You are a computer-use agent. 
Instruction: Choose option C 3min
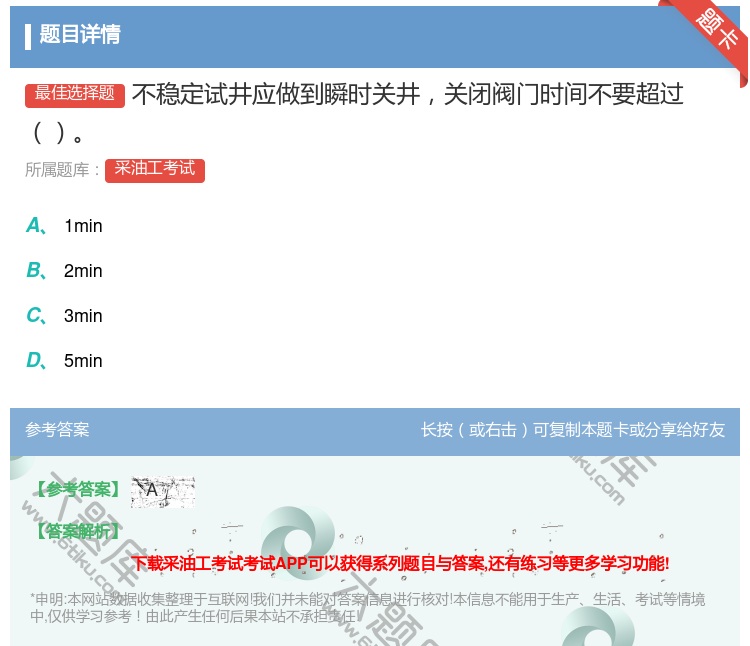(64, 316)
